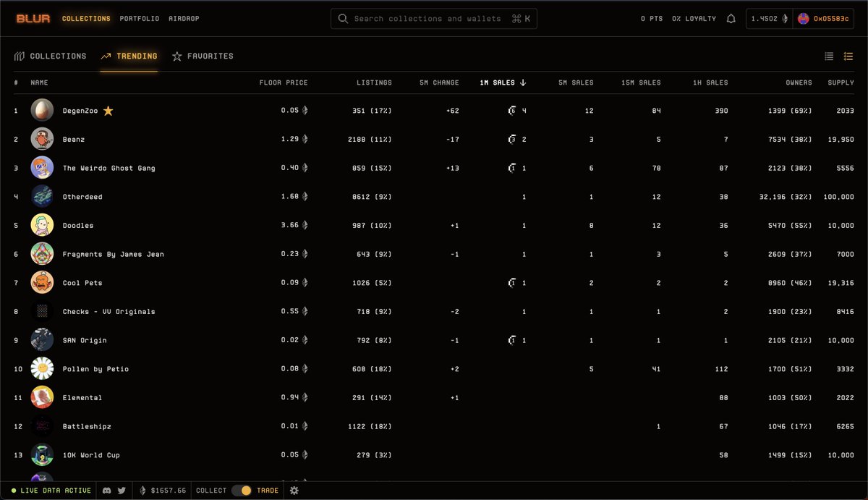Screen dimensions: 868x500
Task: Click DegenZoo 1H sales value 390
Action: 721,111
